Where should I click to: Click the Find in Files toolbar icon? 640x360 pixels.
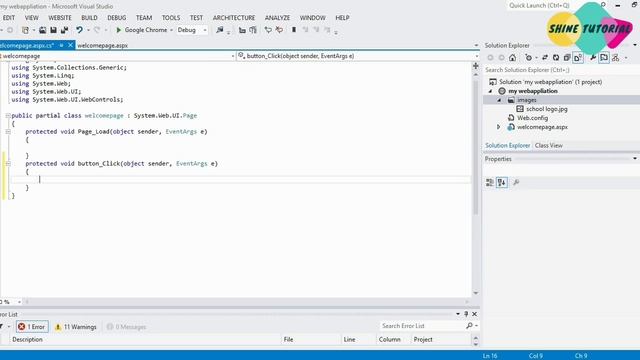pos(220,30)
